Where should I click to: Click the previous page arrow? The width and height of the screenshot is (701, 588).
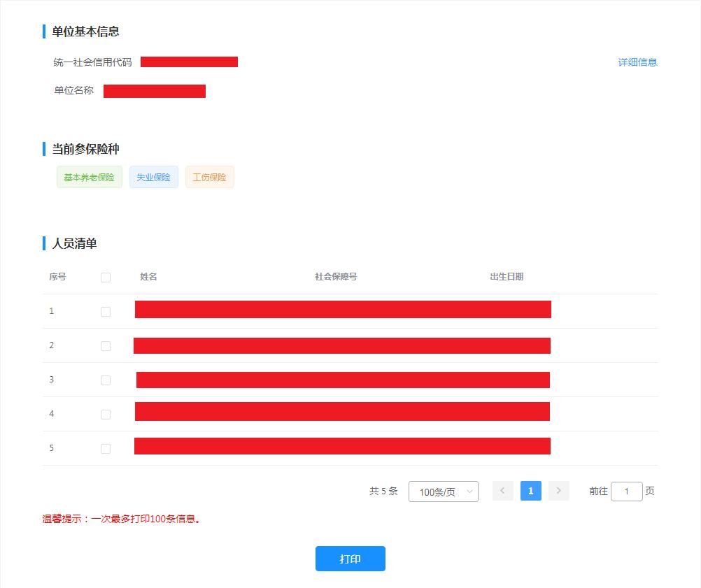(x=502, y=491)
